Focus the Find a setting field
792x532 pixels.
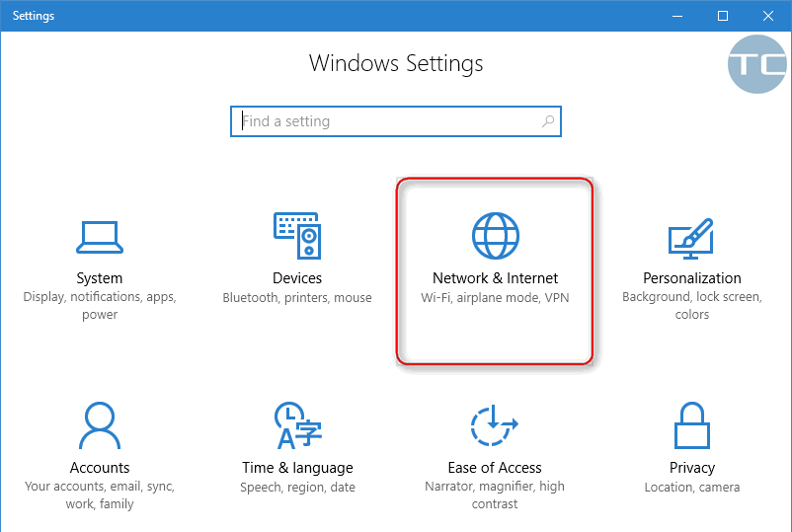(395, 121)
